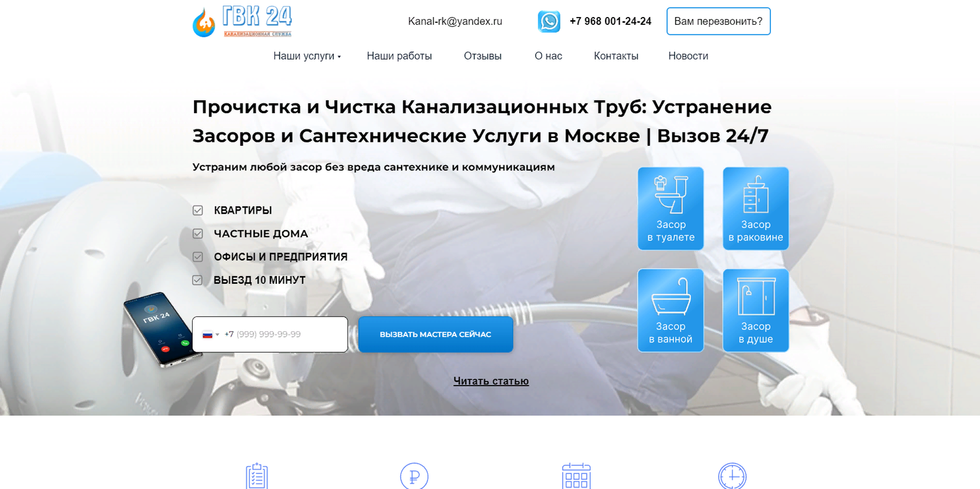The width and height of the screenshot is (980, 489).
Task: Navigate to Контакты
Action: (x=616, y=56)
